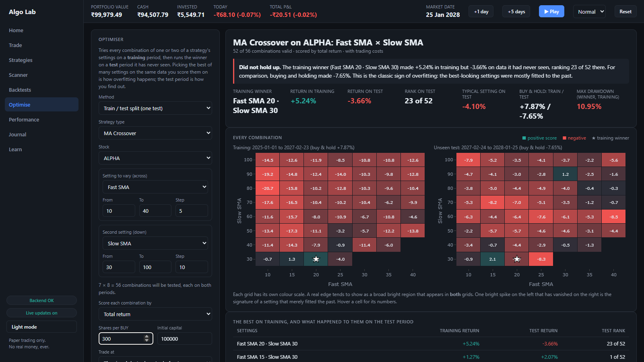Viewport: 644px width, 362px height.
Task: Go to Home in sidebar
Action: pos(41,30)
